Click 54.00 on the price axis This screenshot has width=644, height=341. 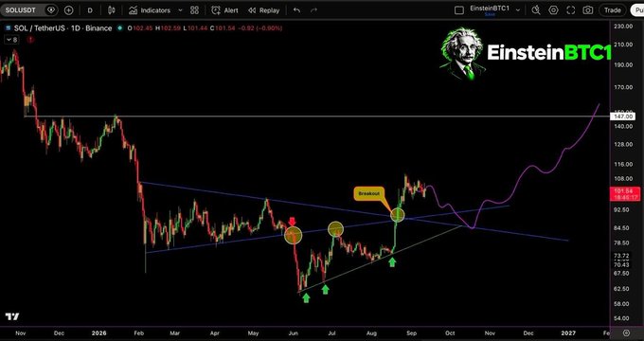tap(621, 318)
